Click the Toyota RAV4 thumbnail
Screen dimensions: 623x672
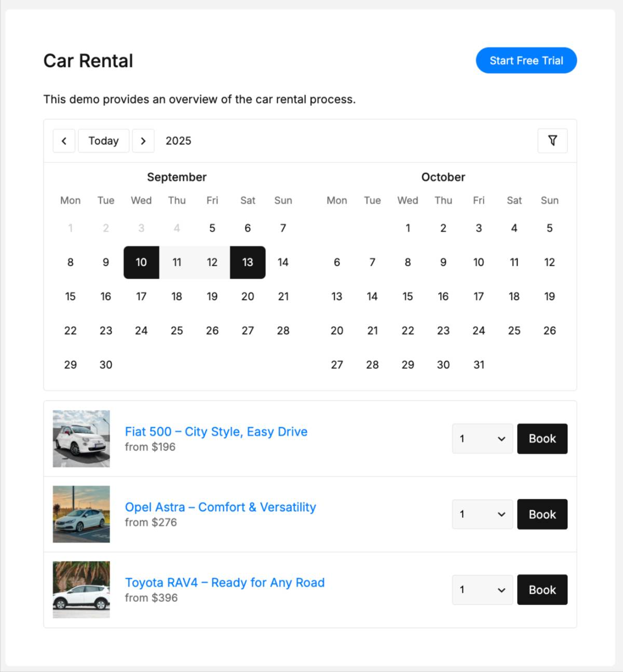82,589
